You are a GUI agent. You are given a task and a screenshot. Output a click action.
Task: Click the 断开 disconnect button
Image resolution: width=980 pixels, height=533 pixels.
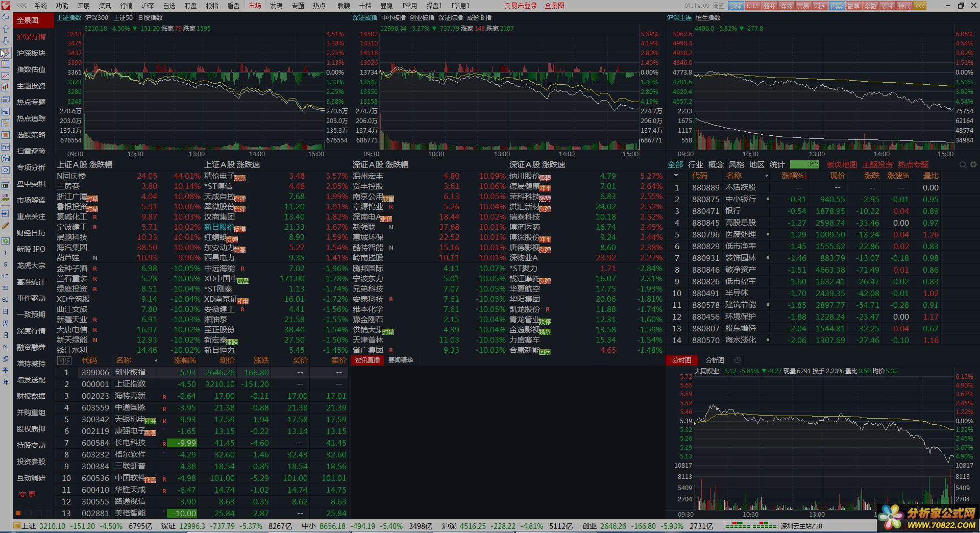[769, 6]
